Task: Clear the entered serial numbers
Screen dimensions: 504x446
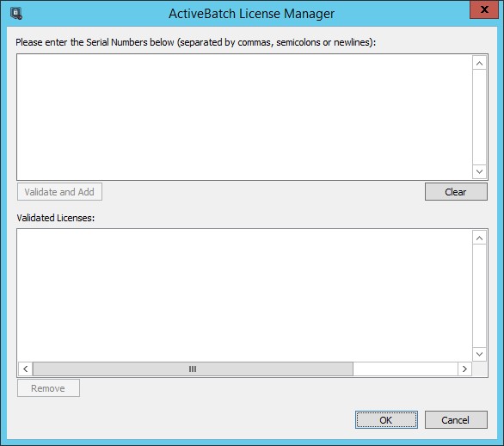Action: [456, 192]
